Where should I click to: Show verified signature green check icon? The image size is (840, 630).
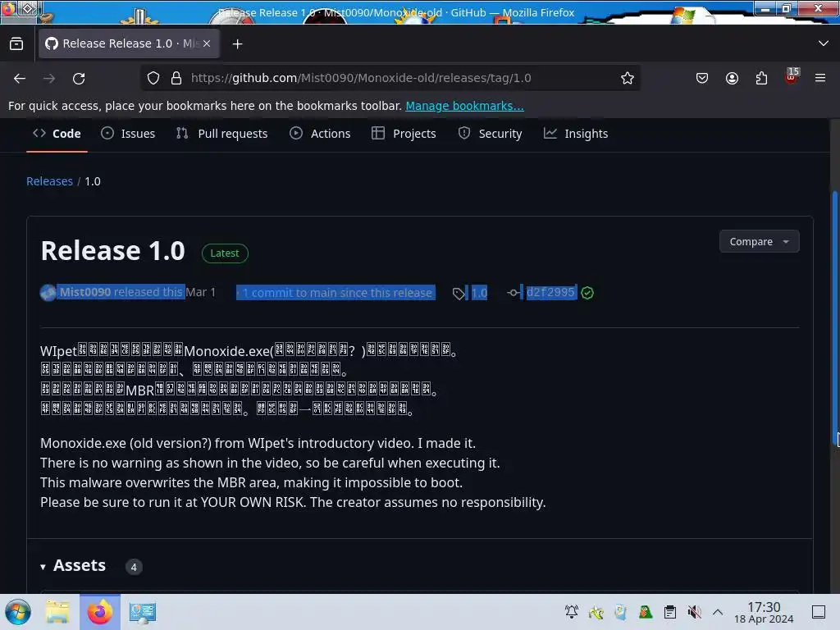tap(587, 293)
